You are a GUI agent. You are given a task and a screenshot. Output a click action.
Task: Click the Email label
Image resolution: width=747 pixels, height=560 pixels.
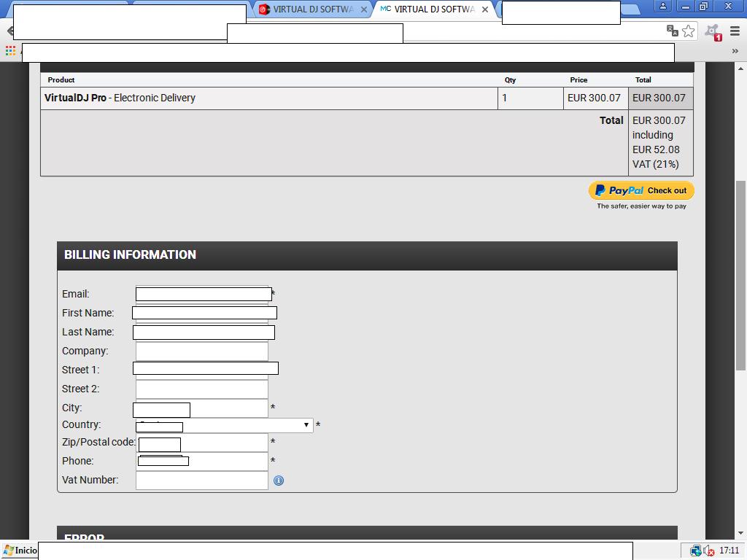tap(76, 295)
